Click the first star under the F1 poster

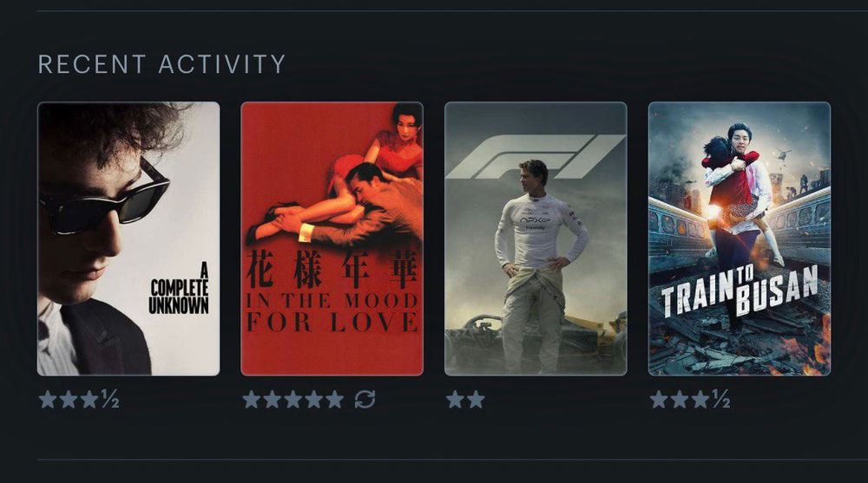point(456,399)
